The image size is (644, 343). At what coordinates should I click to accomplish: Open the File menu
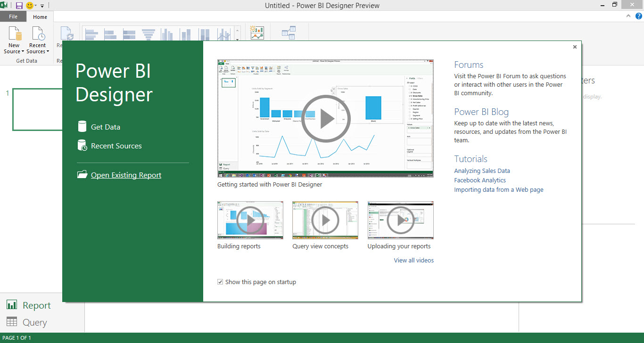[13, 16]
